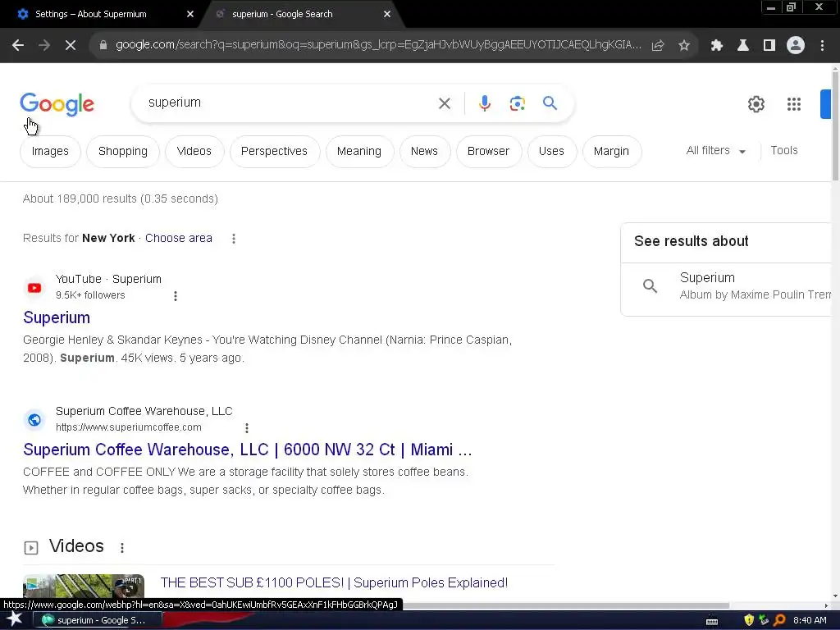Select the Browser filter chip
This screenshot has height=630, width=840.
click(x=488, y=151)
